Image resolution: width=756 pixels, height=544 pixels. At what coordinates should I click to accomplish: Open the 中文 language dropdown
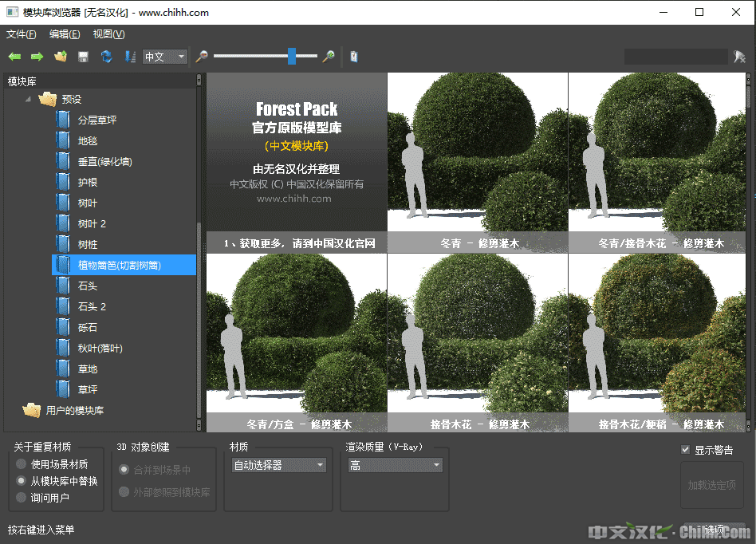pyautogui.click(x=165, y=57)
